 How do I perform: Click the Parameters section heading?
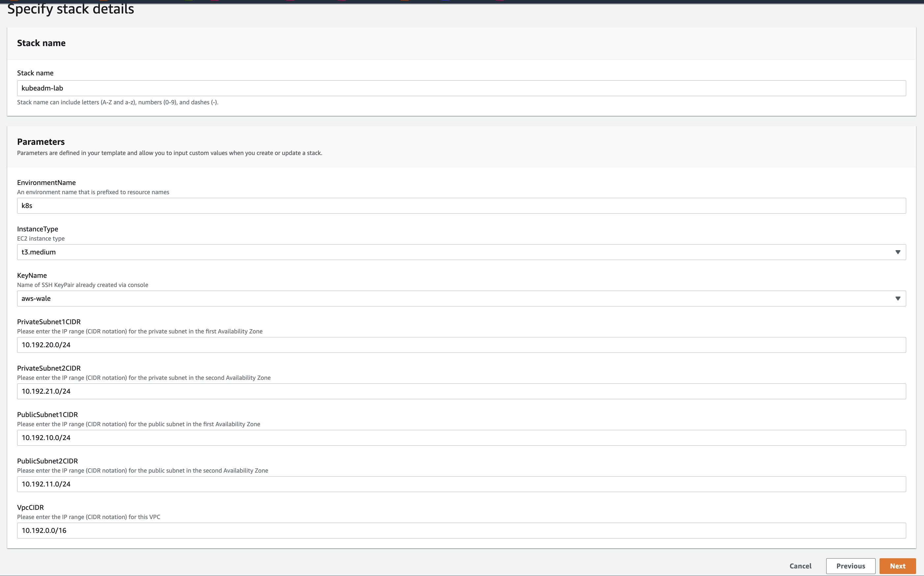click(x=41, y=142)
